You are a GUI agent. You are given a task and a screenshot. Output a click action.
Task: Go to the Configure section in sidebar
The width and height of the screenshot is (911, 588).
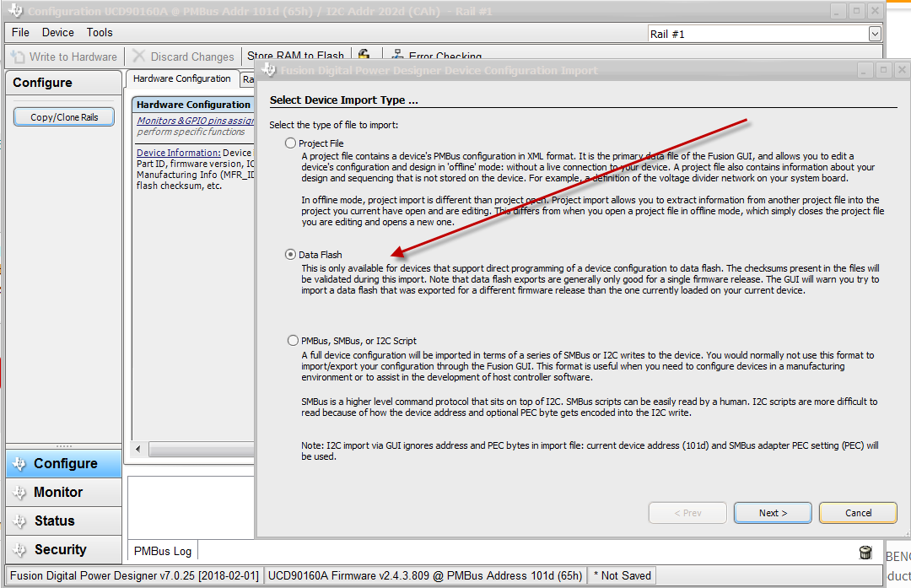click(x=64, y=464)
